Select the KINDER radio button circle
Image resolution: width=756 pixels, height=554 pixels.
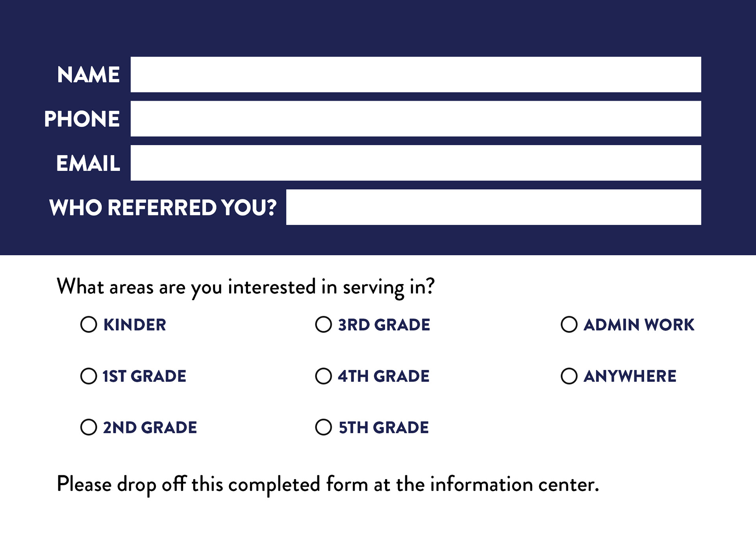89,325
